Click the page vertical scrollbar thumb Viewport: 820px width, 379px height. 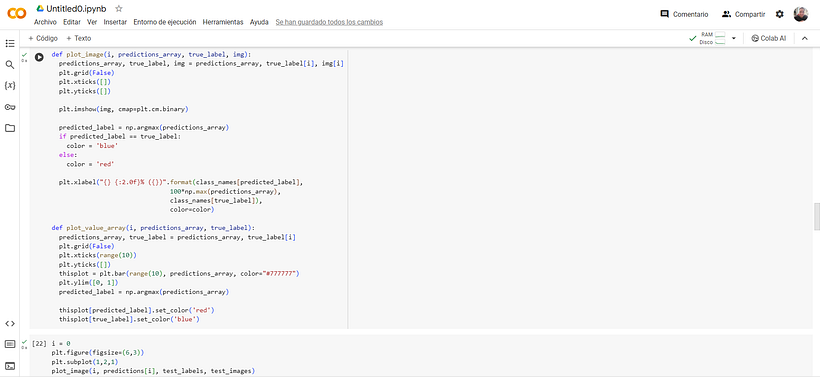817,217
